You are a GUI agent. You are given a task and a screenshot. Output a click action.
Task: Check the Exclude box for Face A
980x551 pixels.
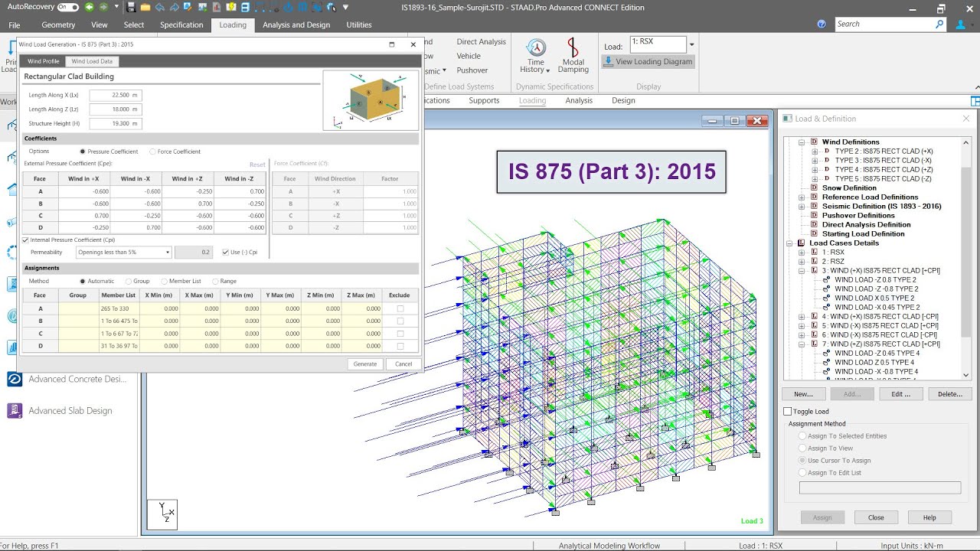tap(400, 308)
